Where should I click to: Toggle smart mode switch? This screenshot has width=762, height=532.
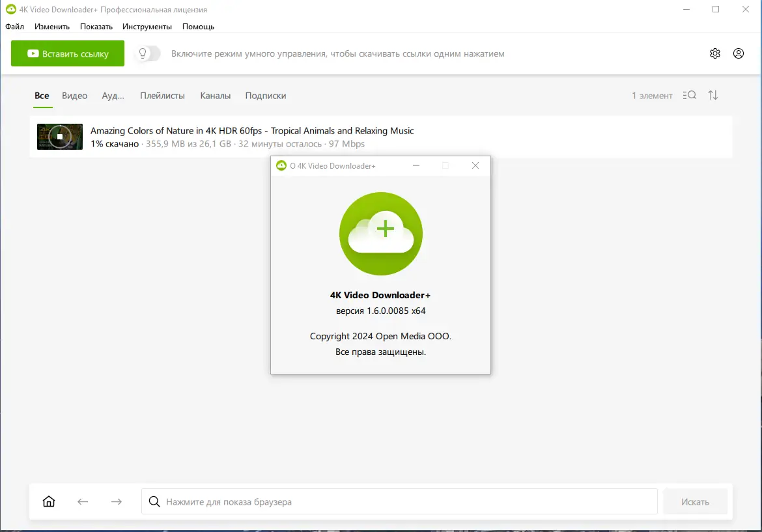[x=148, y=53]
